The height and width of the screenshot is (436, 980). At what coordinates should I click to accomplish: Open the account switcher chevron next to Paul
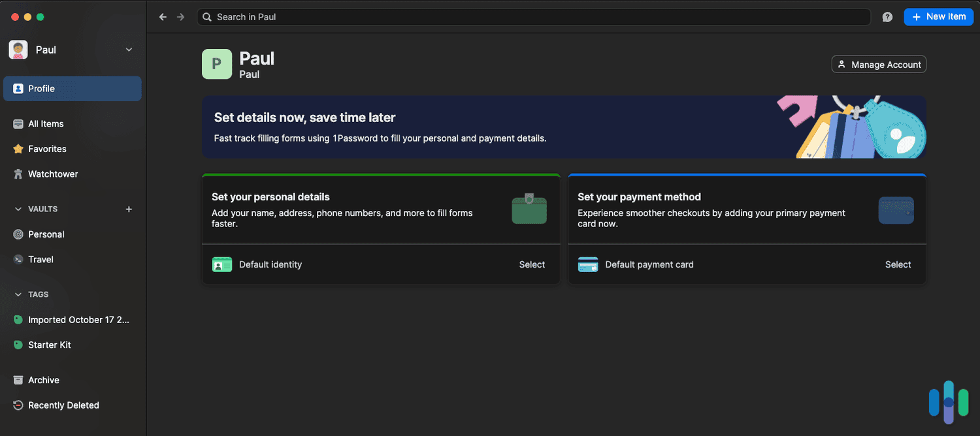(128, 50)
